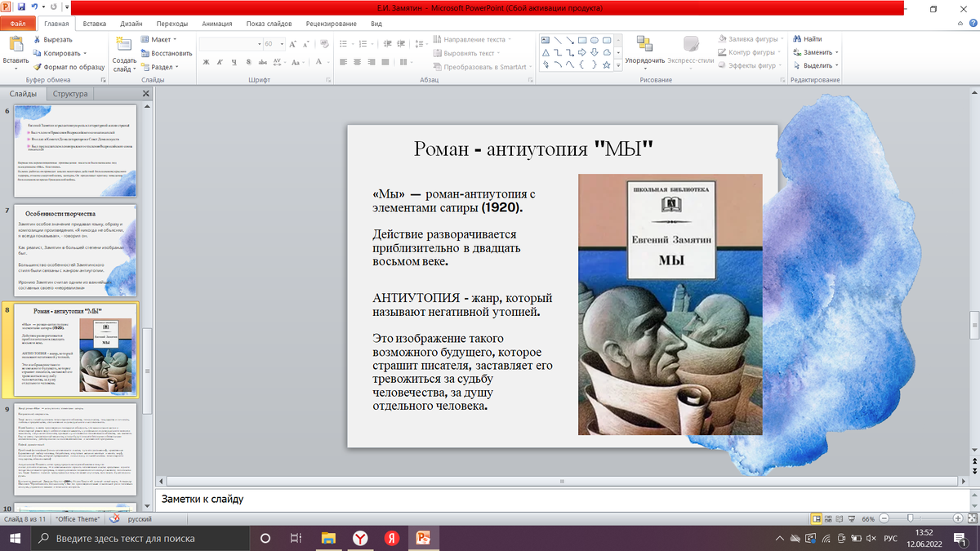Switch to Reading view in status bar

tap(840, 518)
